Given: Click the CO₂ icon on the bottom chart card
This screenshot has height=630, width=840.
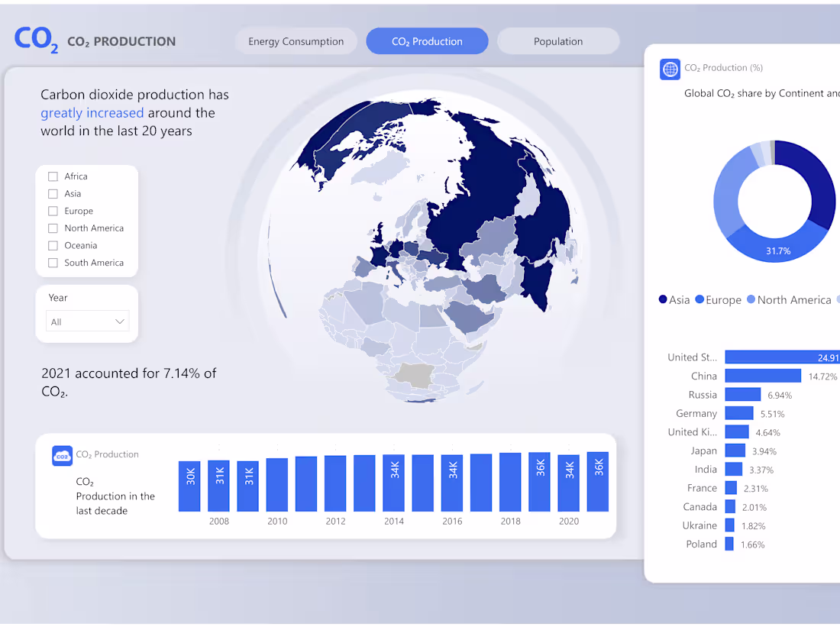Looking at the screenshot, I should click(62, 455).
